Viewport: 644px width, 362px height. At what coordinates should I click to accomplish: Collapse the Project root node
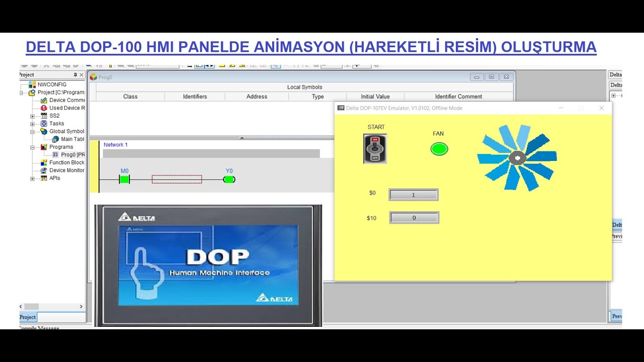(22, 93)
